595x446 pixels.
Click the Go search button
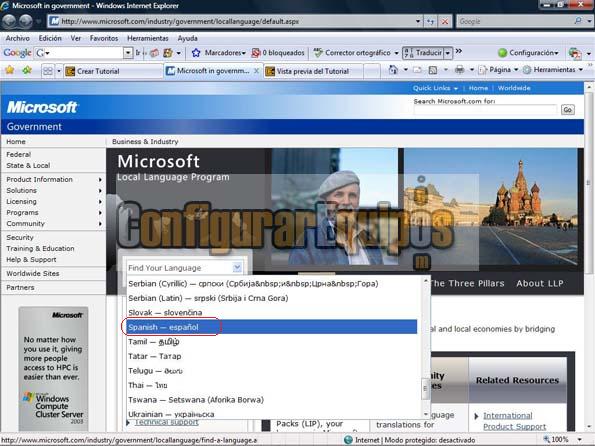pyautogui.click(x=568, y=110)
